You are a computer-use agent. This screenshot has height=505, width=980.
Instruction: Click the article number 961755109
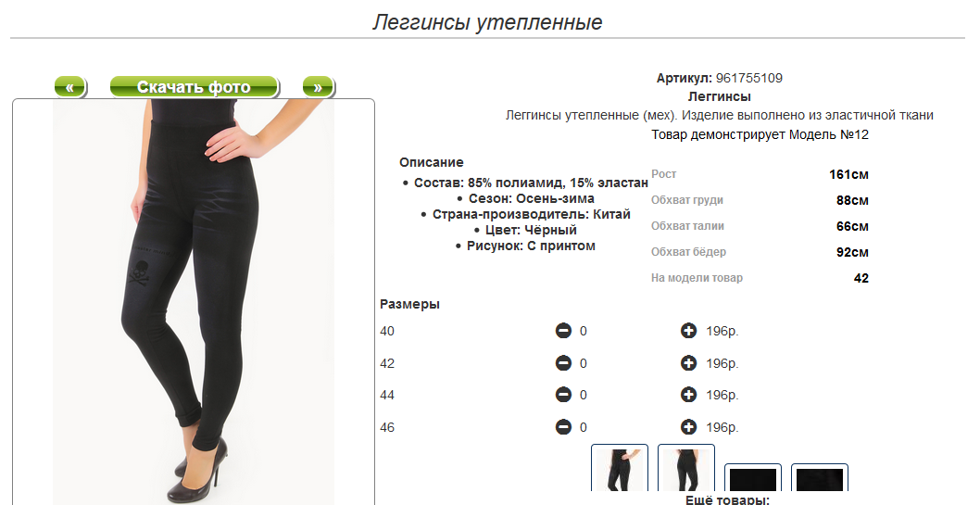[748, 78]
